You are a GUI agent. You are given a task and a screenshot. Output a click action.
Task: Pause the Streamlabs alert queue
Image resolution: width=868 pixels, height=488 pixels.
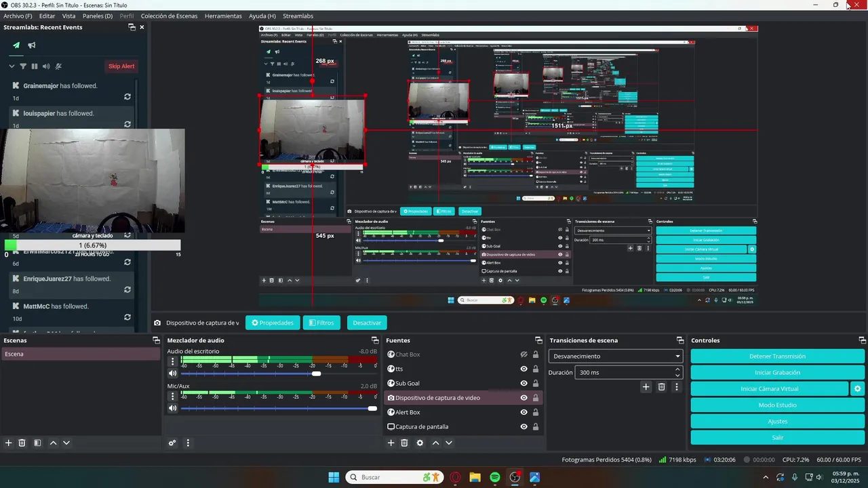pos(35,66)
